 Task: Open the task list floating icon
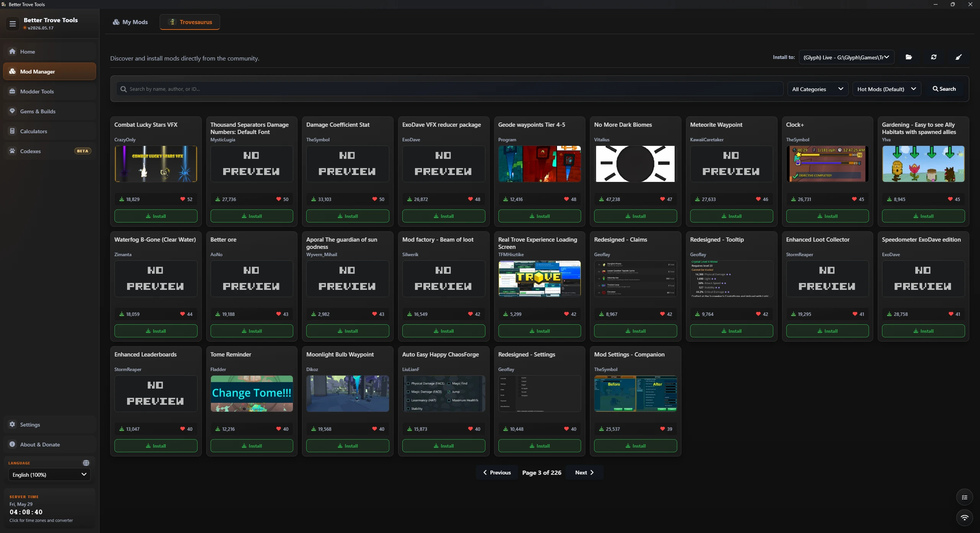[x=965, y=497]
